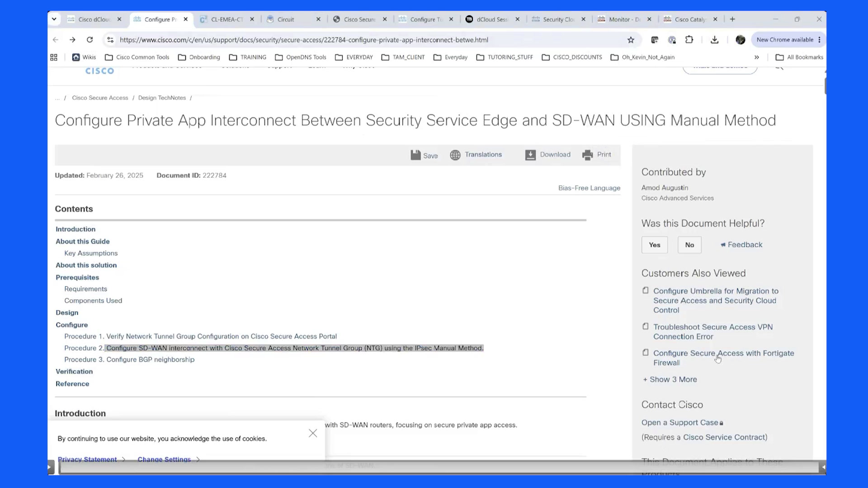The width and height of the screenshot is (868, 488).
Task: Open the OpenDNS Tools bookmarks folder
Action: click(301, 57)
